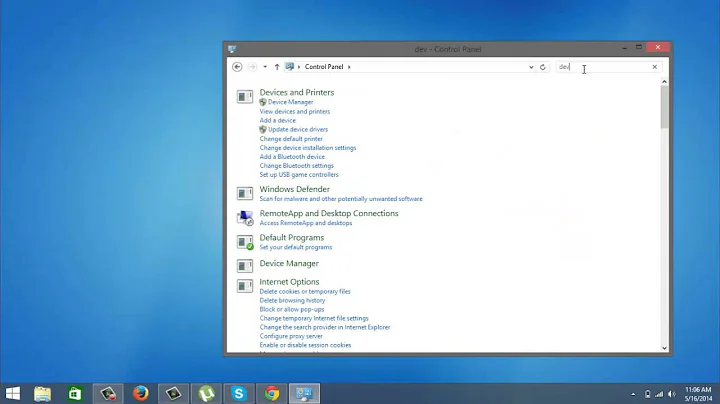Image resolution: width=720 pixels, height=404 pixels.
Task: Click the RemoteApp and Desktop Connections icon
Action: [245, 218]
